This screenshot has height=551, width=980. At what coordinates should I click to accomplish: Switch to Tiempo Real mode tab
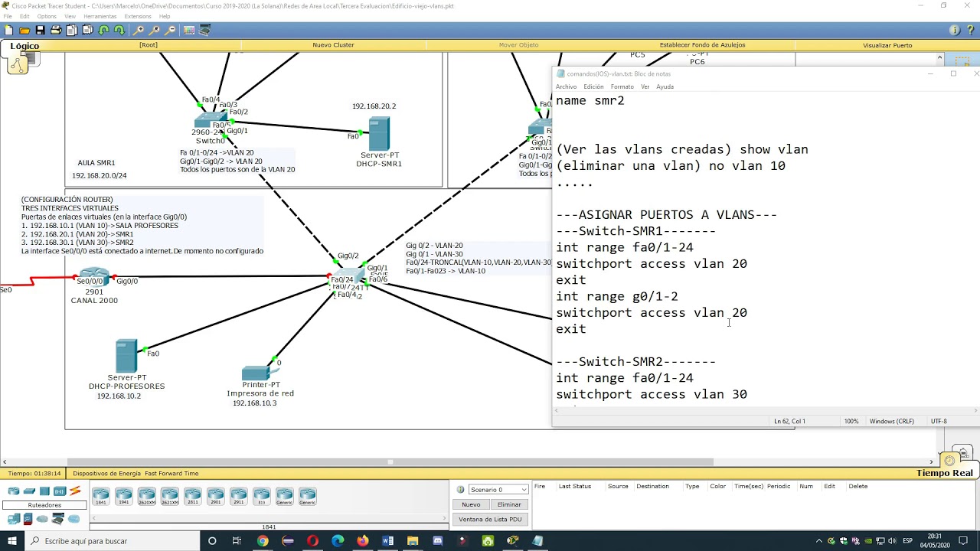pyautogui.click(x=944, y=473)
